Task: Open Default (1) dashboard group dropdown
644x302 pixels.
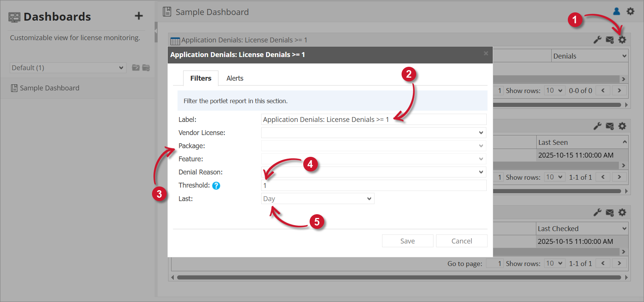Action: point(68,68)
